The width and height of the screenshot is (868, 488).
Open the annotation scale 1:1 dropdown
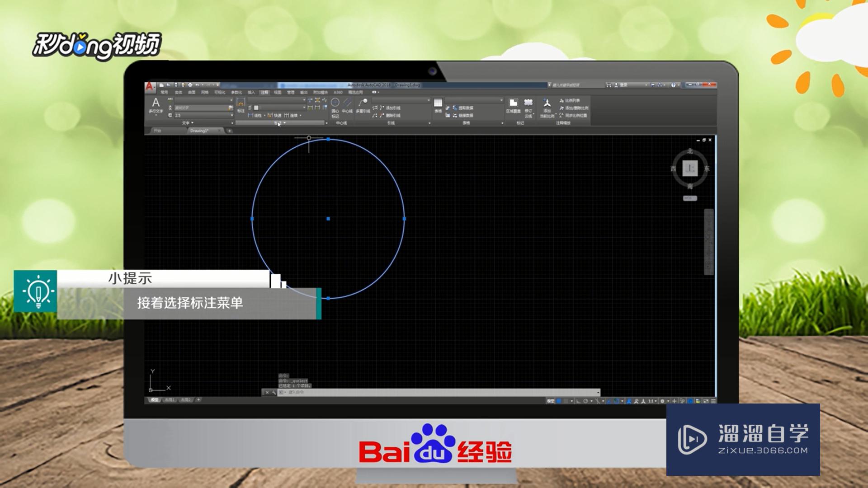(653, 401)
